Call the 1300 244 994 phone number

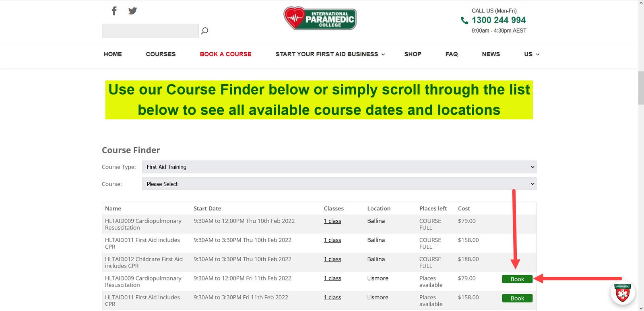(499, 20)
